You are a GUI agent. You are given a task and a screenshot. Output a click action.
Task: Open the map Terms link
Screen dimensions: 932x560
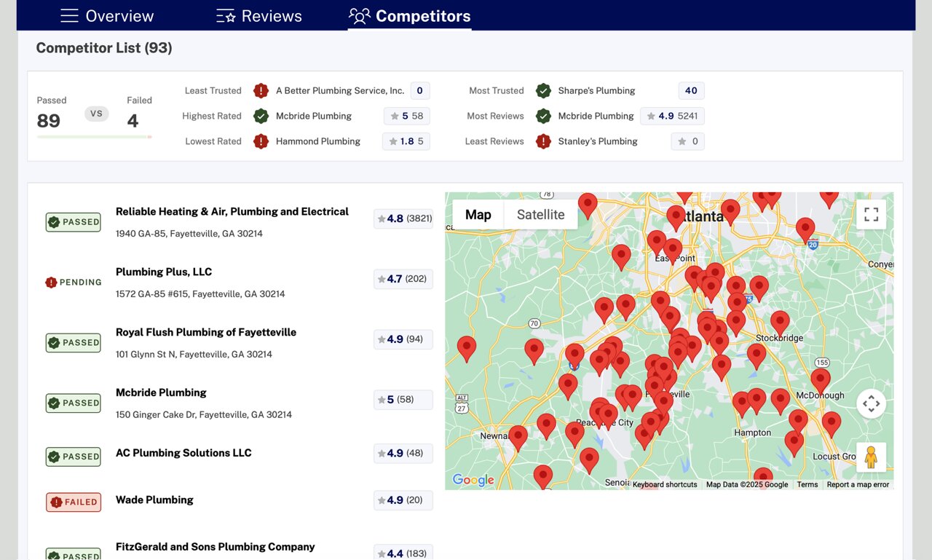click(x=807, y=484)
